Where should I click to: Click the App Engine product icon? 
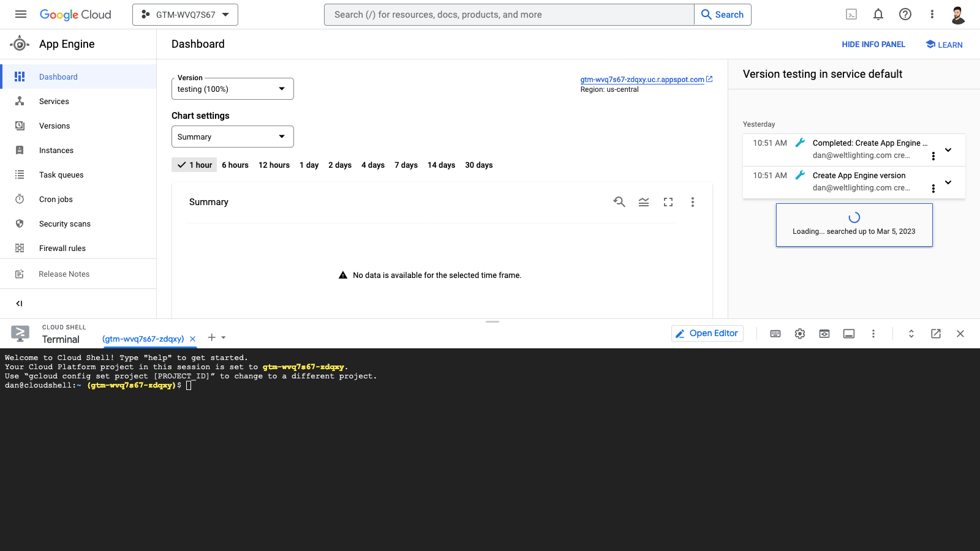point(20,43)
